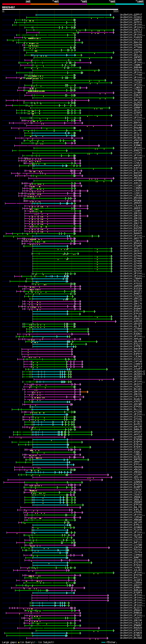Select the cyan ~100% identity legend segment

(x=130, y=4)
